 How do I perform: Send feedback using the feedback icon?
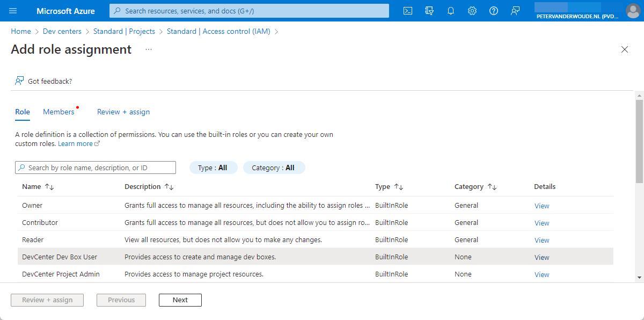click(515, 10)
